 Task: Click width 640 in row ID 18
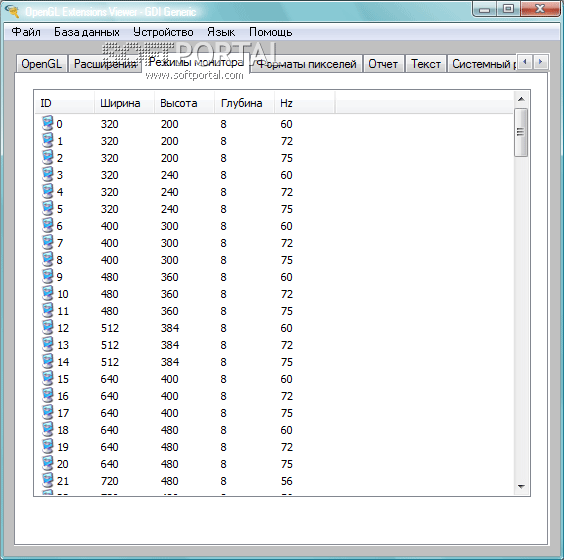tap(109, 430)
